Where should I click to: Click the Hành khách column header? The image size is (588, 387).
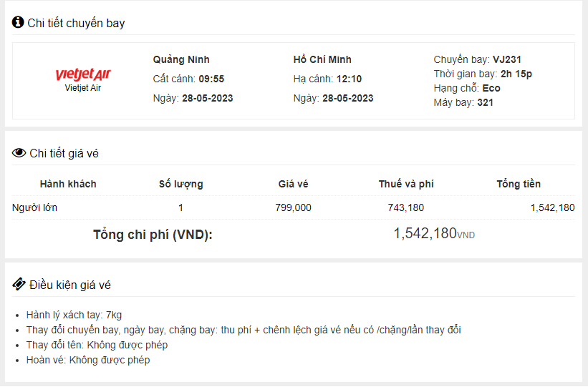(68, 184)
